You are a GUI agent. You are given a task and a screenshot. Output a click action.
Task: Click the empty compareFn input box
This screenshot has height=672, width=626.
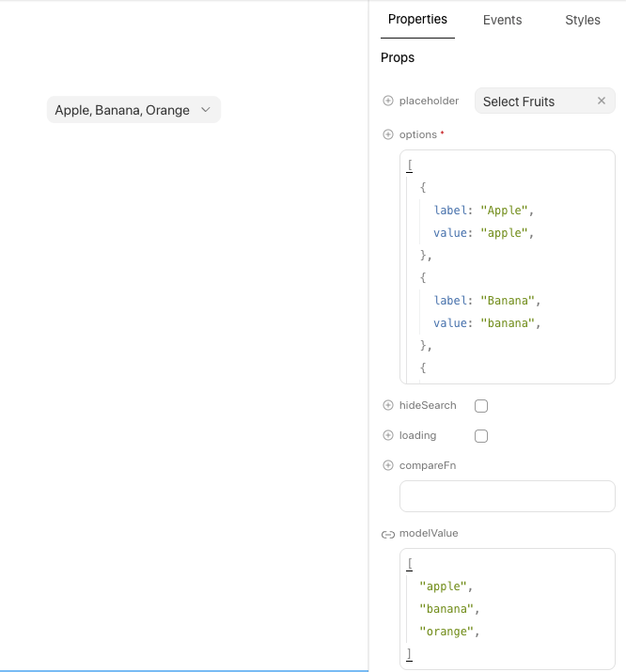coord(508,496)
